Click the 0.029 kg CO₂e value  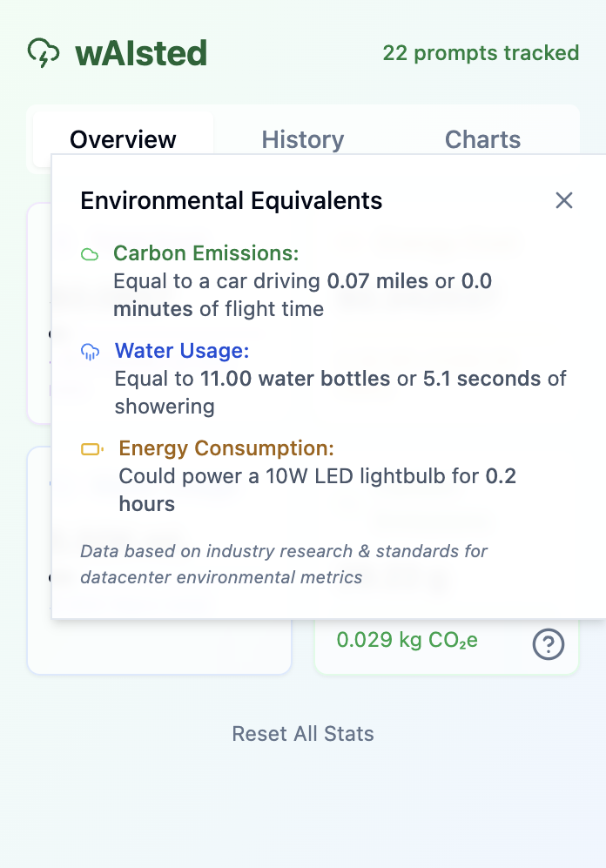click(407, 641)
